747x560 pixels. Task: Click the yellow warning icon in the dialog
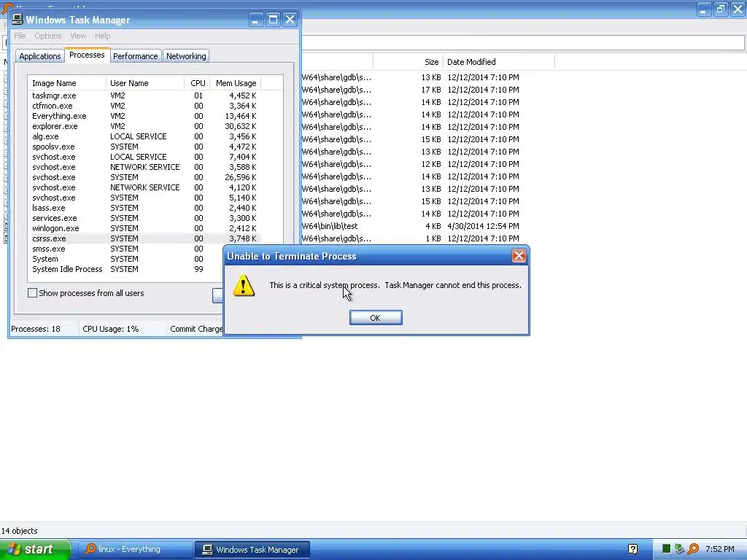(x=244, y=285)
